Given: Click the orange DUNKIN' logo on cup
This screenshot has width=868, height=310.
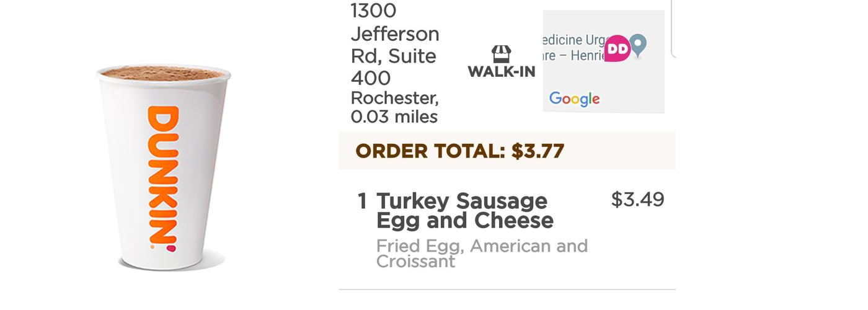Looking at the screenshot, I should click(x=162, y=177).
